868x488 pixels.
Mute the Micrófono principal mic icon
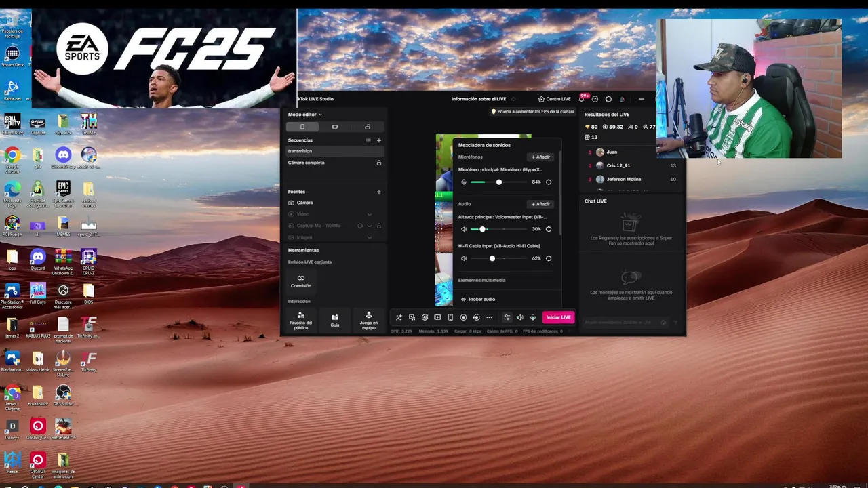(464, 182)
